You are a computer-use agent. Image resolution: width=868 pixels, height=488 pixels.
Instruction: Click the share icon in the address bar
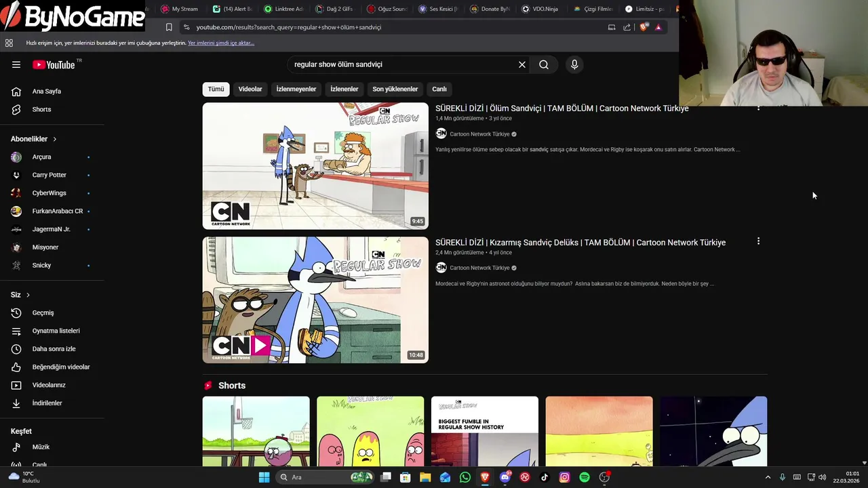tap(627, 27)
